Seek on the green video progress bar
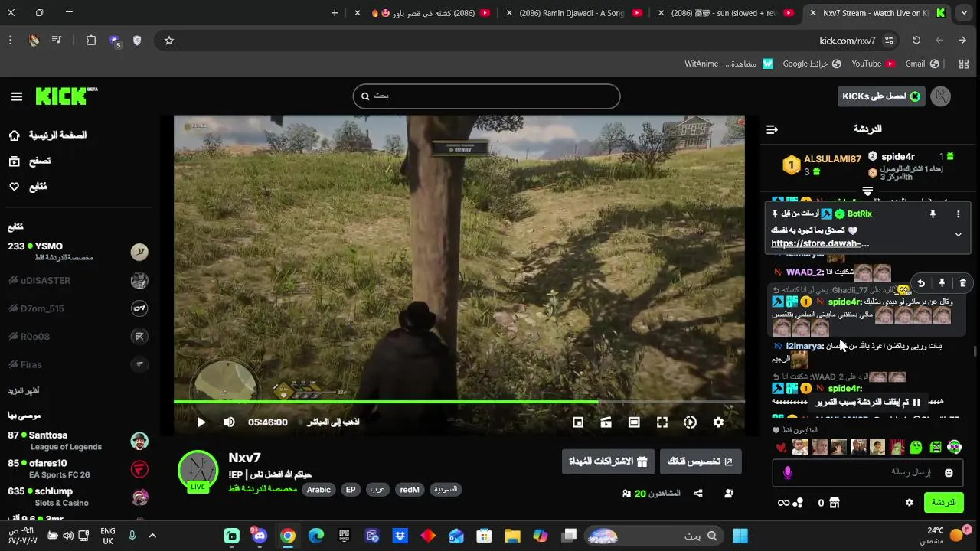 459,401
